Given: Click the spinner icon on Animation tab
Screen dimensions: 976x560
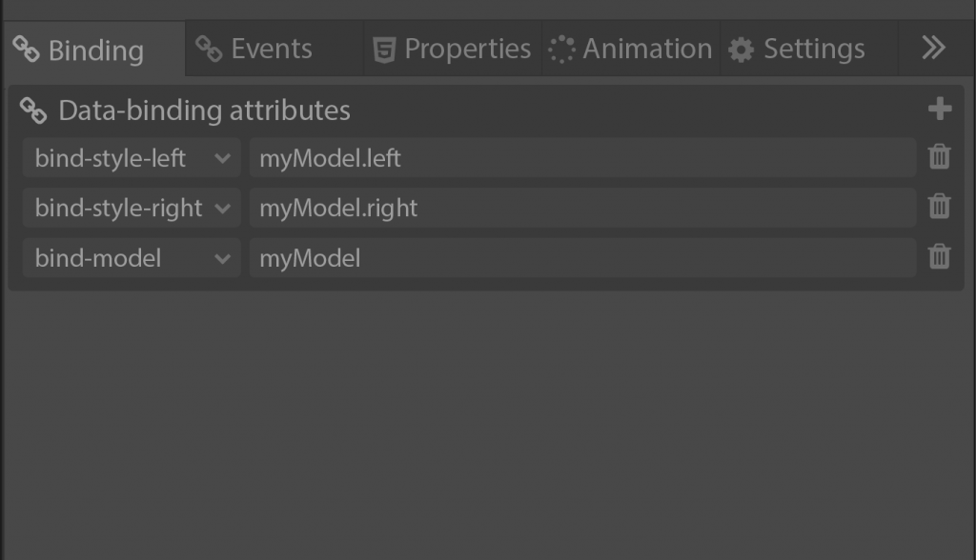Looking at the screenshot, I should tap(562, 50).
